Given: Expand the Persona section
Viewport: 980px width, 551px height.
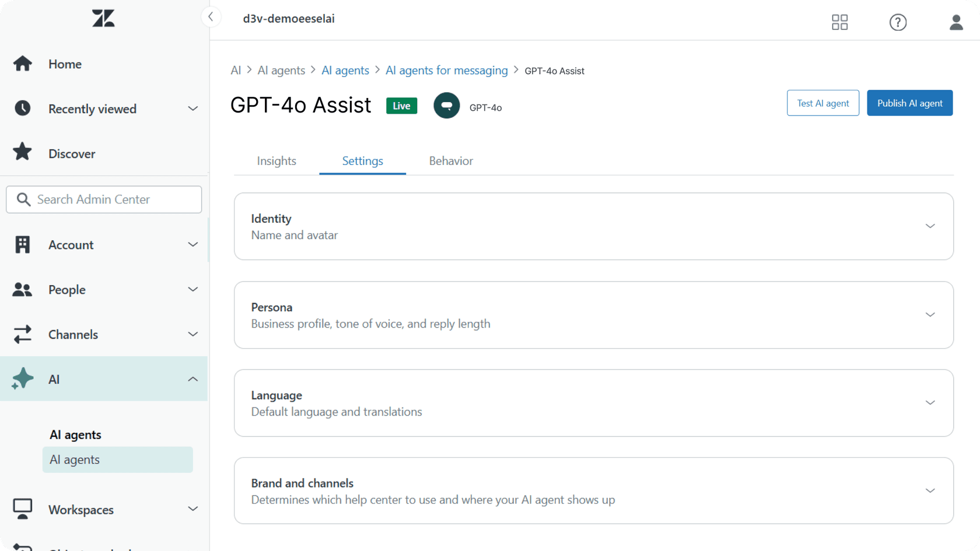Looking at the screenshot, I should [930, 314].
